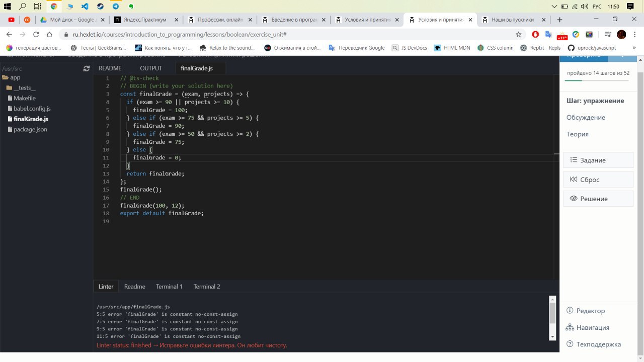Open the pinned YouTube tab
This screenshot has height=362, width=644.
[x=11, y=20]
